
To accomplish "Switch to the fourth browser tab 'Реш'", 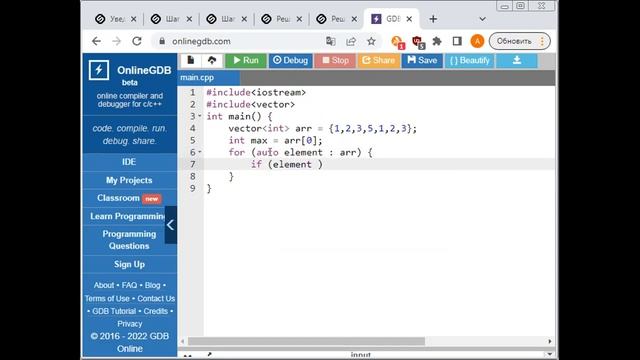I will click(x=282, y=19).
